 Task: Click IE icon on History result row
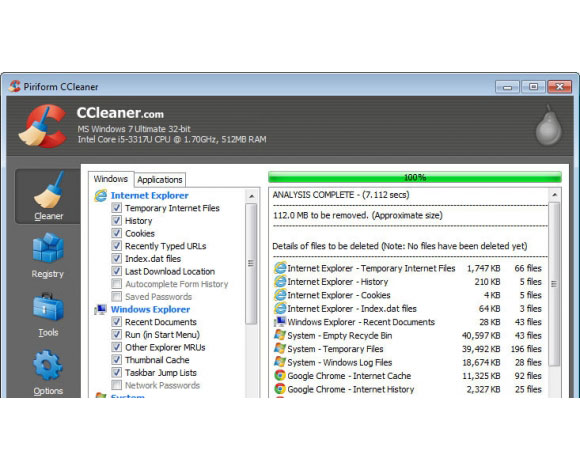[x=280, y=282]
